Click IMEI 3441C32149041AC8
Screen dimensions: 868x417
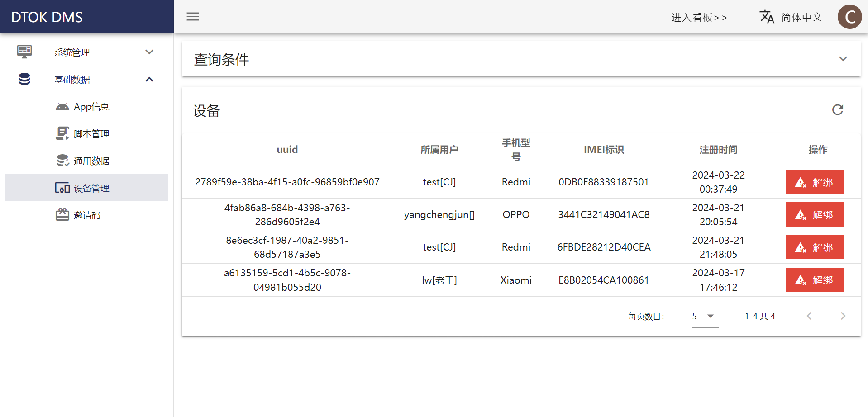[x=604, y=214]
